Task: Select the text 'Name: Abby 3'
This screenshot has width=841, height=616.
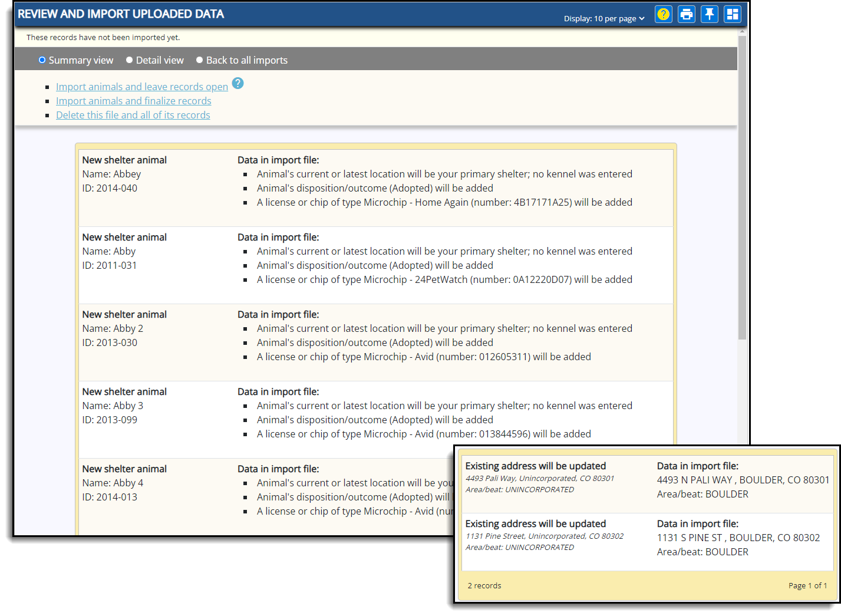Action: pos(113,406)
